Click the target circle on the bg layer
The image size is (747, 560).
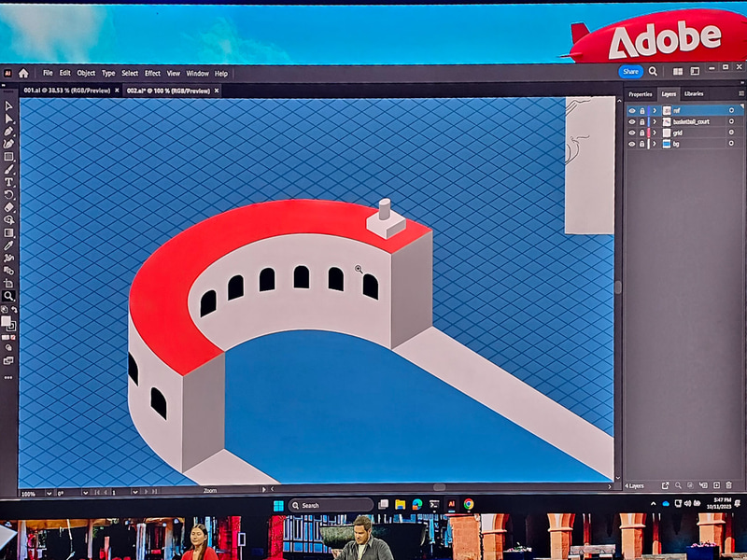[731, 143]
